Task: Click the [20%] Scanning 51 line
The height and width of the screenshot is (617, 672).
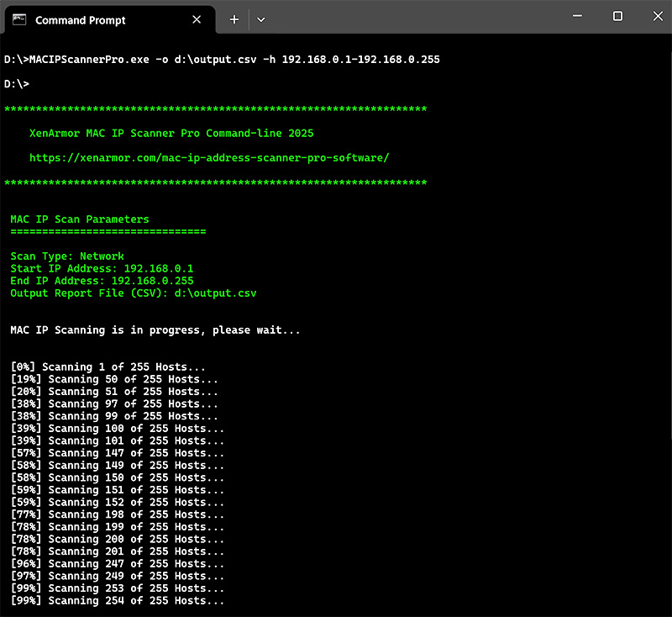Action: click(x=114, y=392)
